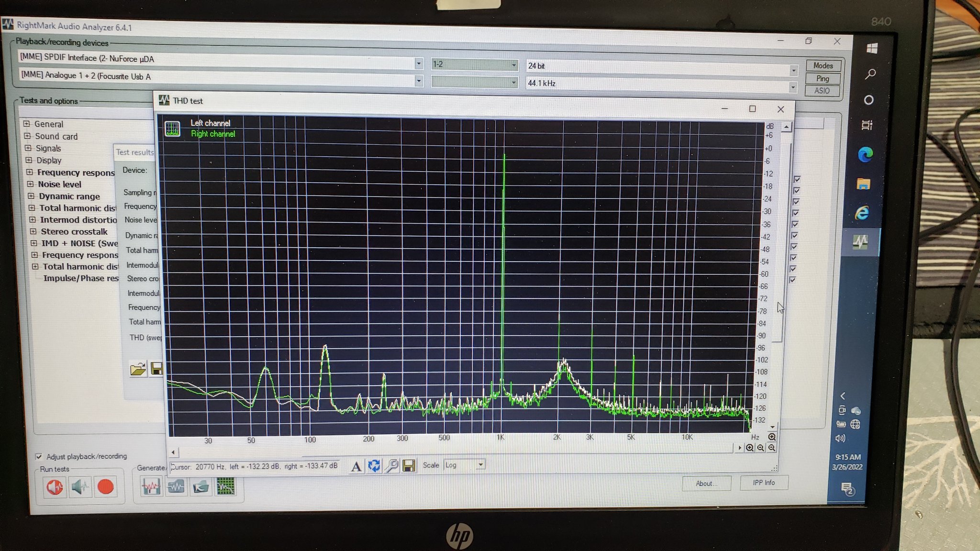
Task: Open Cortana circle on the taskbar
Action: point(869,99)
